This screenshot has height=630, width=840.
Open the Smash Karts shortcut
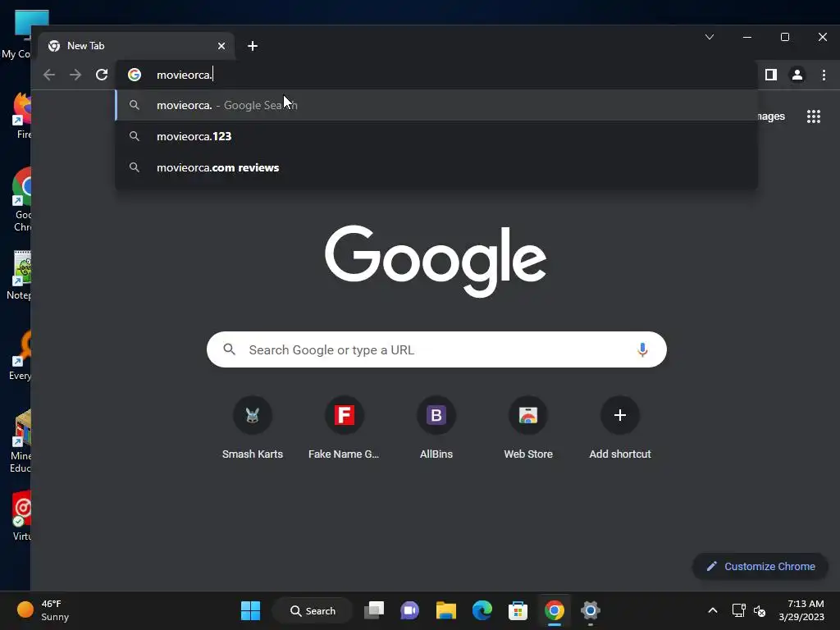(x=253, y=428)
